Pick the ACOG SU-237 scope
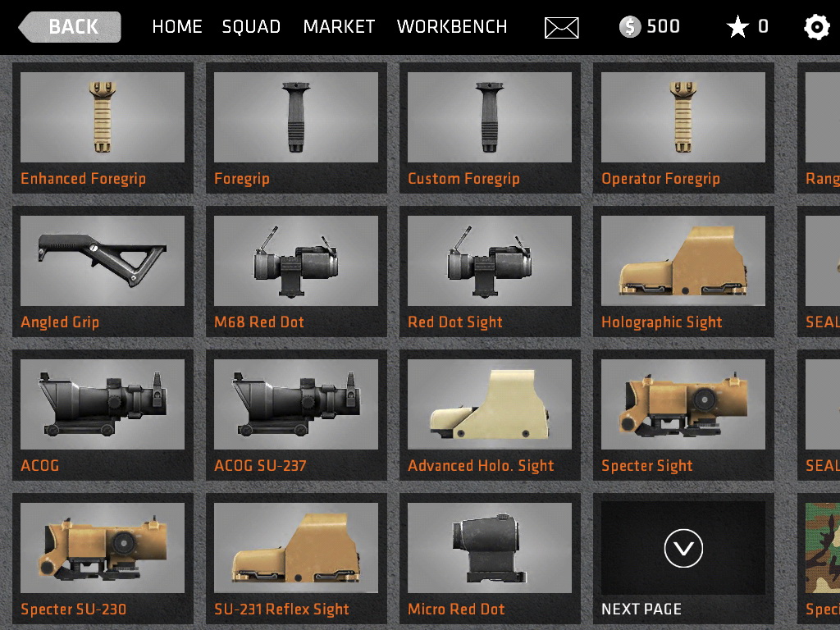The height and width of the screenshot is (630, 840). 296,415
